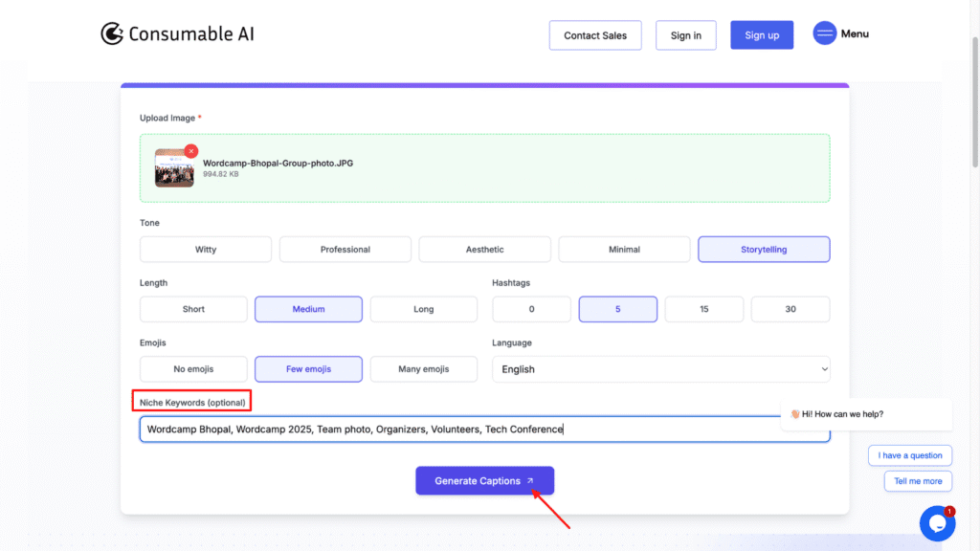Select the Professional tone
The image size is (980, 551).
(345, 250)
